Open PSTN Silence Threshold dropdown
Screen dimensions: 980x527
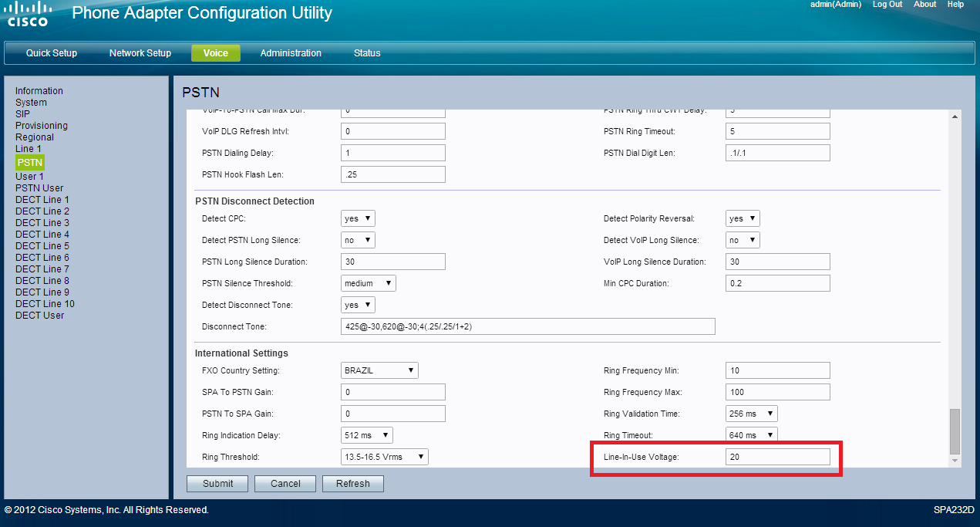[369, 284]
